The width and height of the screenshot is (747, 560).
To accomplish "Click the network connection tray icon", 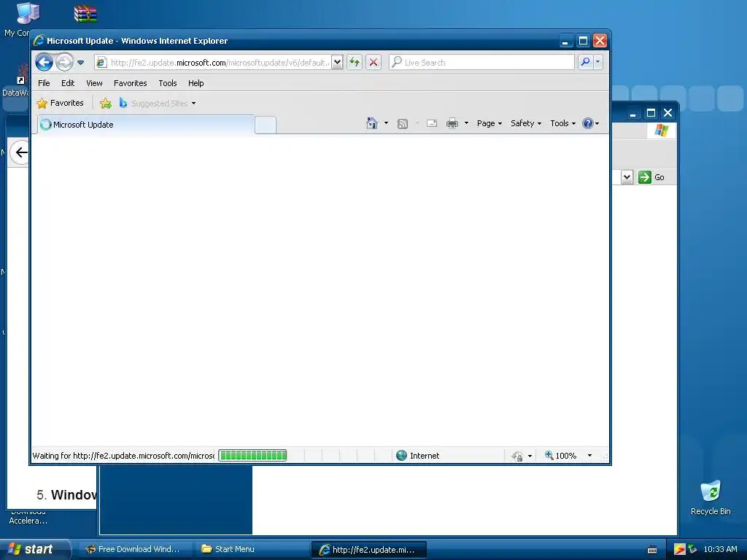I will coord(692,549).
